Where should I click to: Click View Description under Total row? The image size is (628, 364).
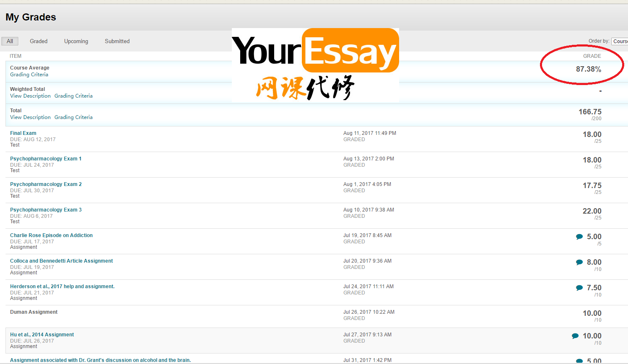tap(30, 117)
